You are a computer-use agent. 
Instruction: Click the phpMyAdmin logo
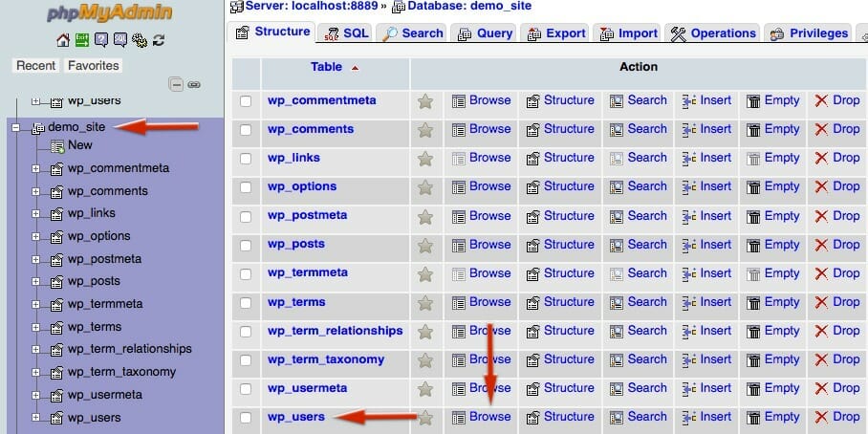coord(110,12)
